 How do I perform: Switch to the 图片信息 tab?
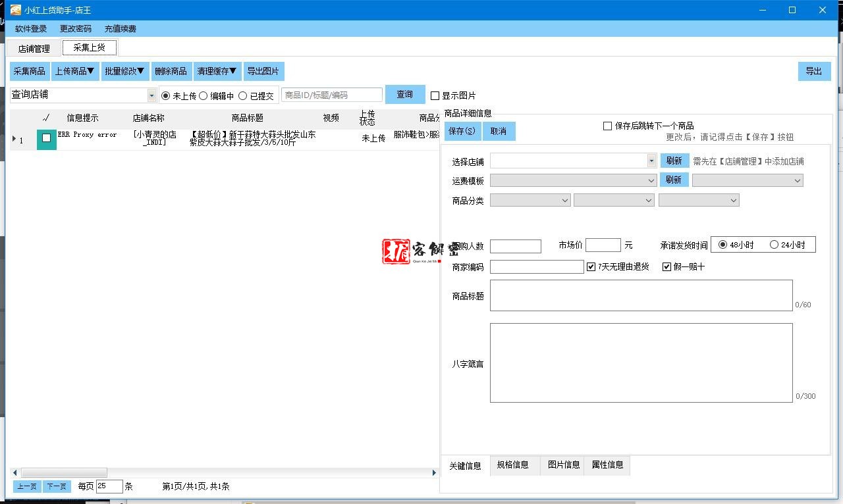(x=564, y=465)
